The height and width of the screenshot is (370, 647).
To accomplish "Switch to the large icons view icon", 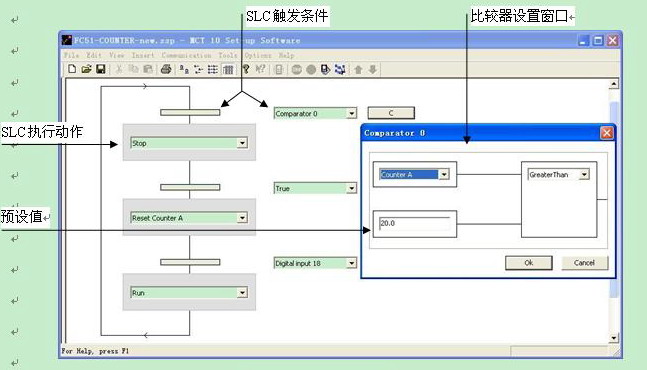I will click(x=184, y=69).
